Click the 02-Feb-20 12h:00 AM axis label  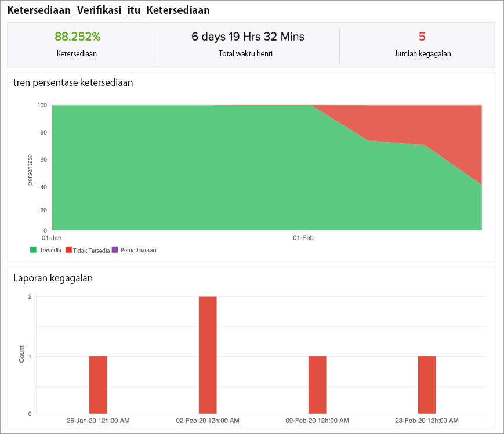(208, 421)
